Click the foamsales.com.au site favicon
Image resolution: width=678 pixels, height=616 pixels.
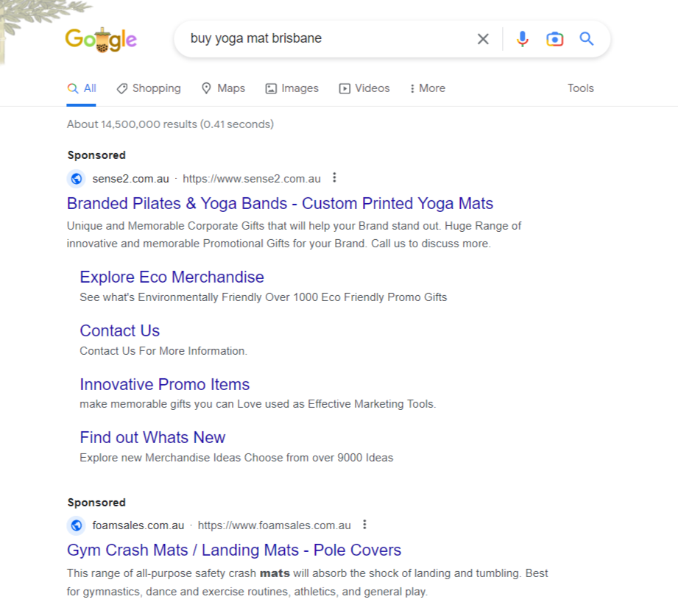(x=76, y=525)
